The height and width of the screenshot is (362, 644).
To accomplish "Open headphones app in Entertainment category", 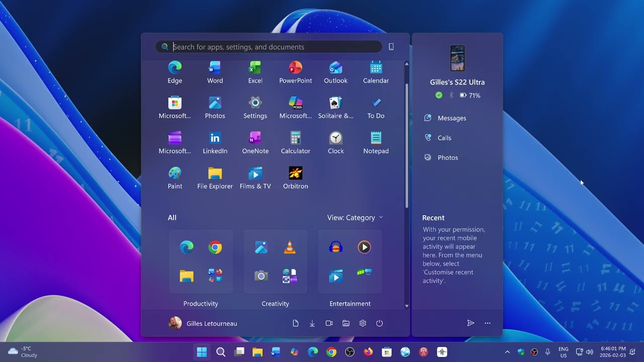I will click(x=336, y=247).
